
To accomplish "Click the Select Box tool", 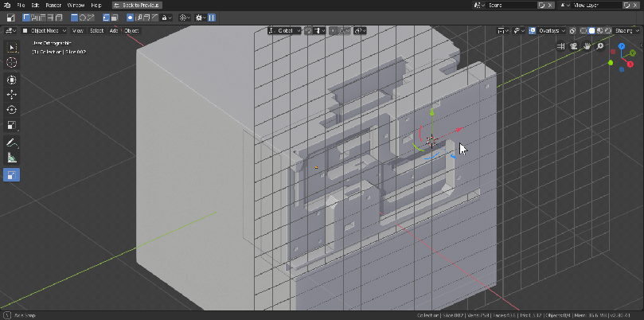I will pos(12,48).
